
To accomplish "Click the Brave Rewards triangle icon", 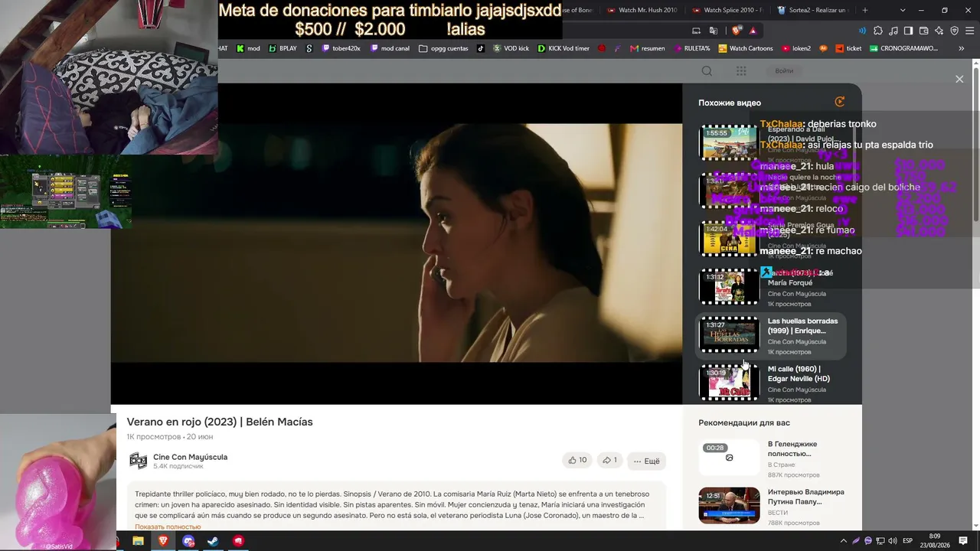I will tap(753, 31).
